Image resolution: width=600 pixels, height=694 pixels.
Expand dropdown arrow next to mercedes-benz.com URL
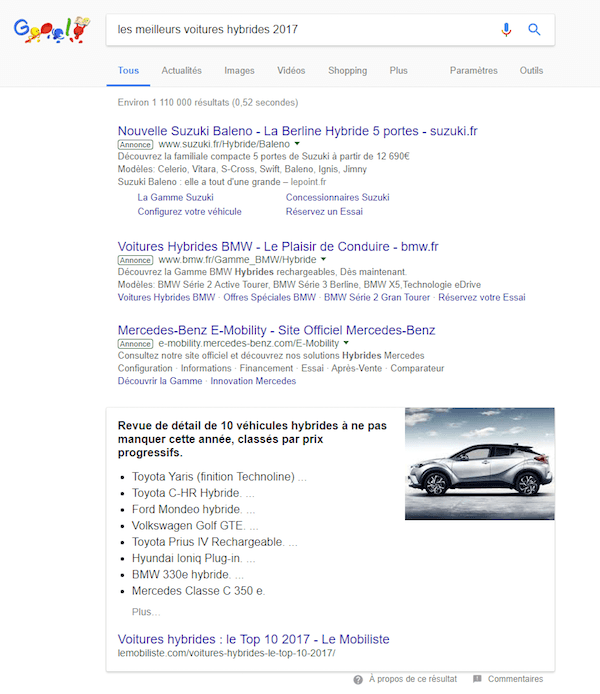346,343
